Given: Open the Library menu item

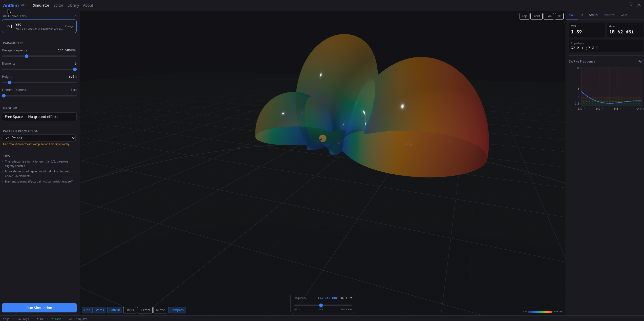Looking at the screenshot, I should 73,5.
